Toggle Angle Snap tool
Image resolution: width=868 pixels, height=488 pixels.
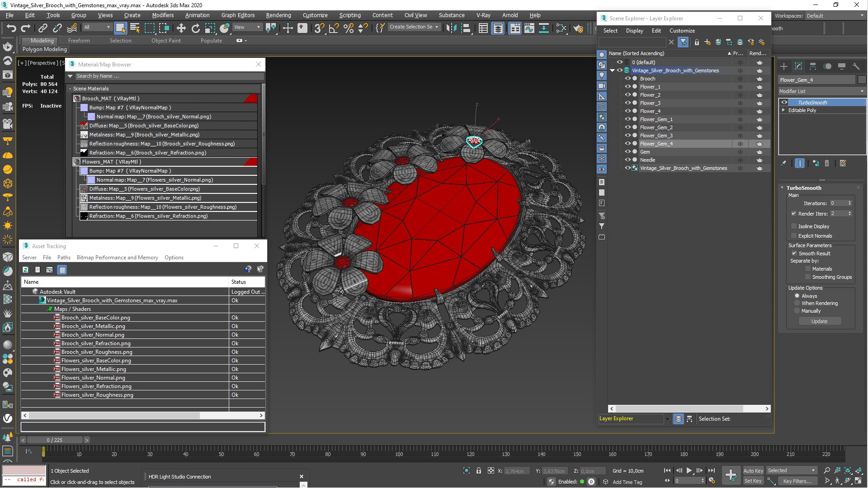coord(334,28)
